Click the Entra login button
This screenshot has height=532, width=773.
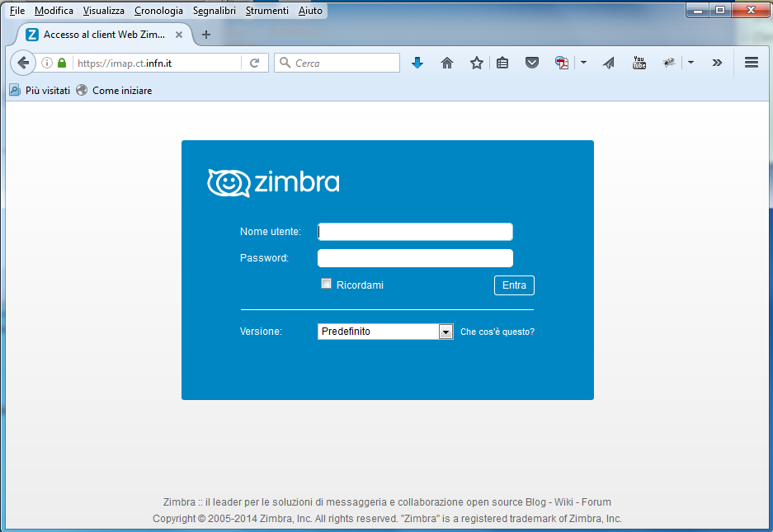click(514, 285)
